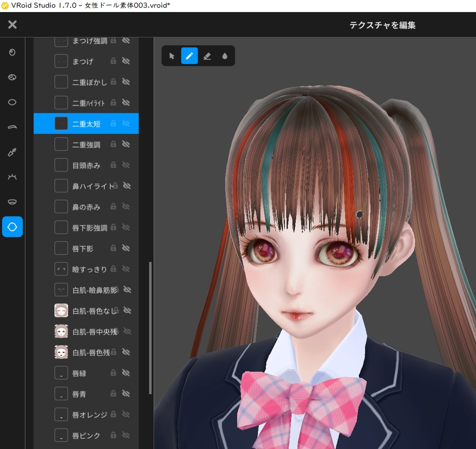Click the 白肌-唇色なし layer thumbnail
The image size is (476, 449).
click(61, 310)
